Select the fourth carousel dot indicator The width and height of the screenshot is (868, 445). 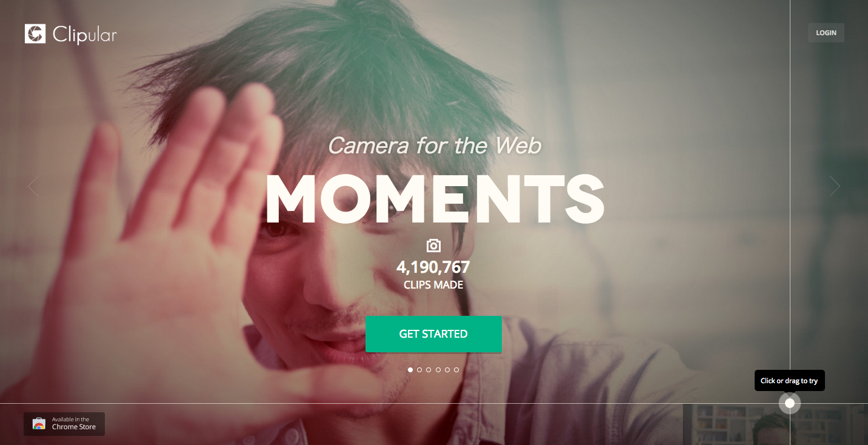438,370
